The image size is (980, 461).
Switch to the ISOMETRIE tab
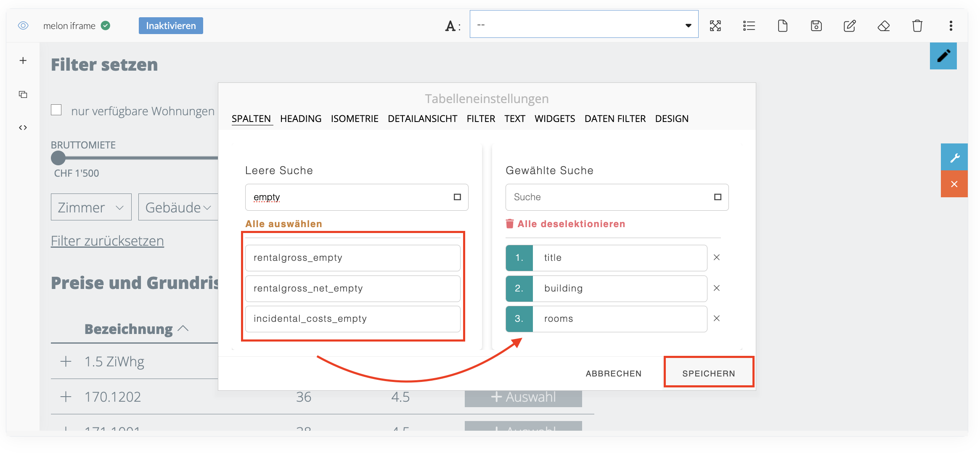pos(354,119)
